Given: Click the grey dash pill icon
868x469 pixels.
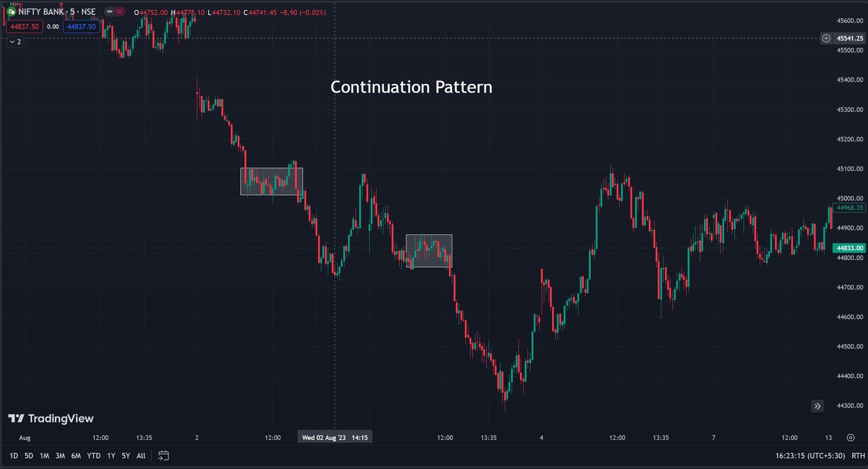Looking at the screenshot, I should click(x=110, y=11).
